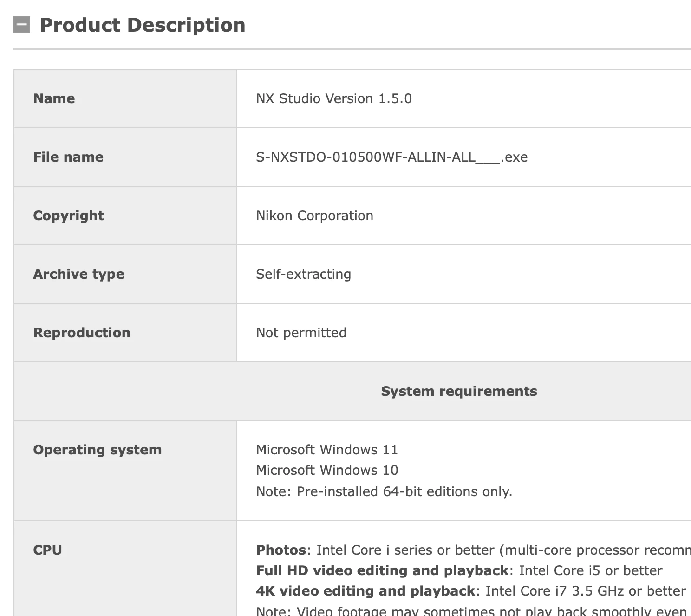Viewport: 691px width, 616px height.
Task: Click the Full HD video editing requirement
Action: 459,570
